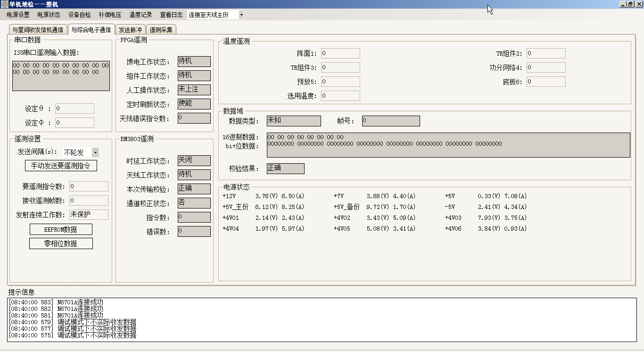644x351 pixels.
Task: Click the ISU串口遥测输入数据 hex data box
Action: pyautogui.click(x=61, y=75)
